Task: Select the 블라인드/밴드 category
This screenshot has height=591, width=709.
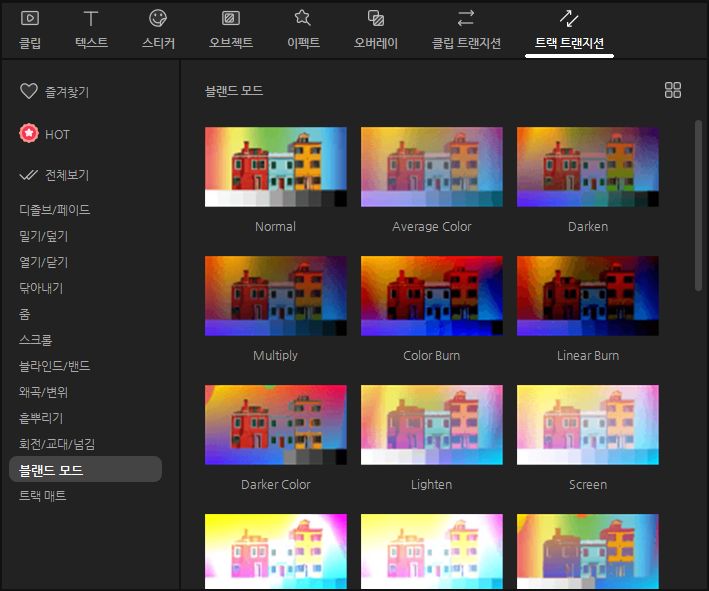Action: click(x=55, y=366)
